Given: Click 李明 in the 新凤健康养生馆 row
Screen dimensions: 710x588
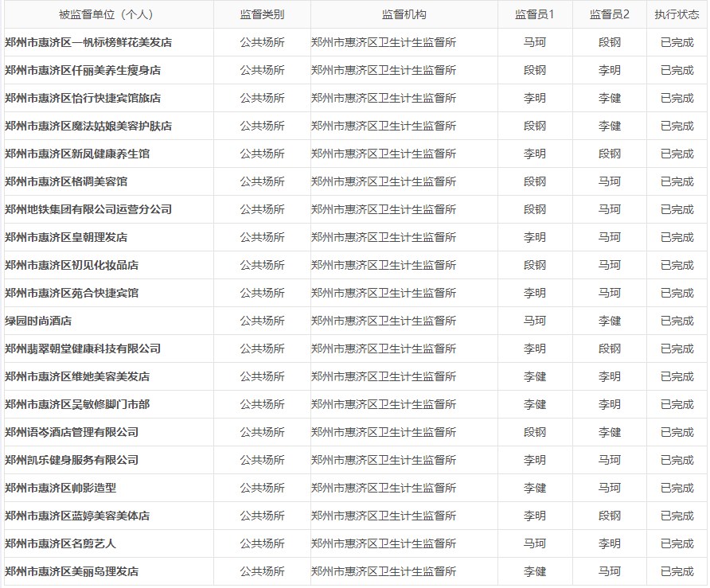Looking at the screenshot, I should click(x=535, y=154).
